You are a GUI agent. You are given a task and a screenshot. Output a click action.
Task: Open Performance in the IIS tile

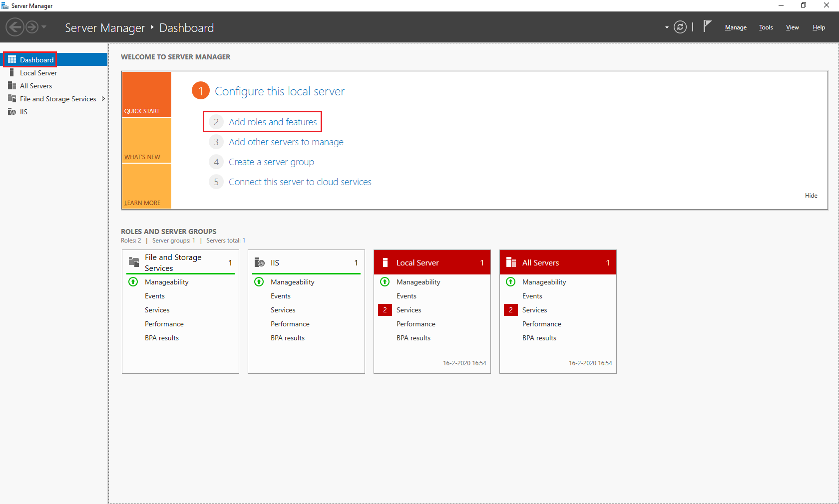pyautogui.click(x=290, y=324)
